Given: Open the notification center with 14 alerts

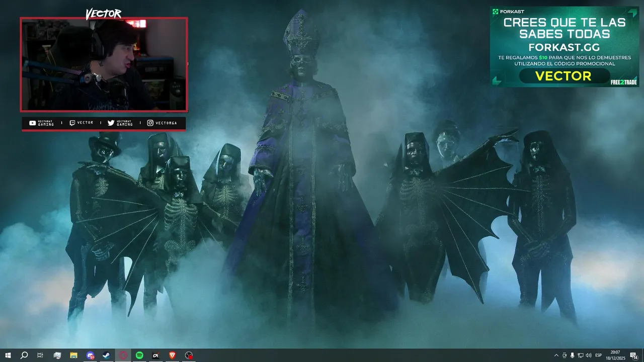Looking at the screenshot, I should [x=633, y=355].
